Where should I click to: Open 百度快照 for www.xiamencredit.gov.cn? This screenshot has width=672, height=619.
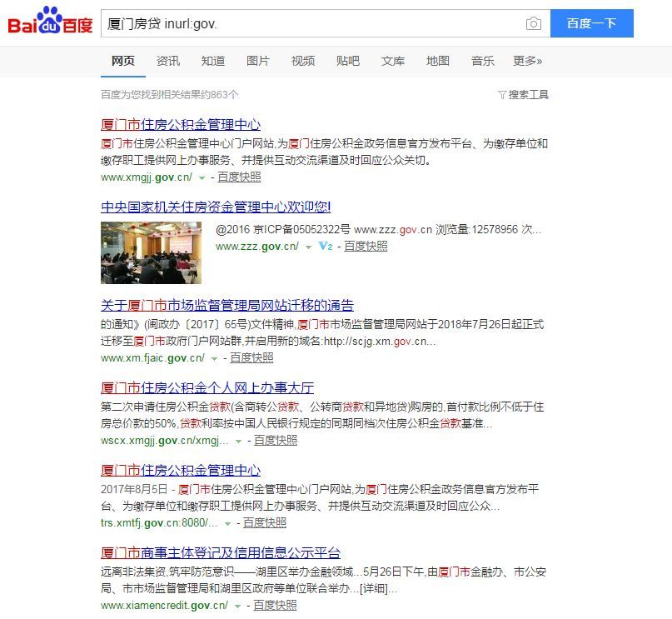pyautogui.click(x=275, y=606)
